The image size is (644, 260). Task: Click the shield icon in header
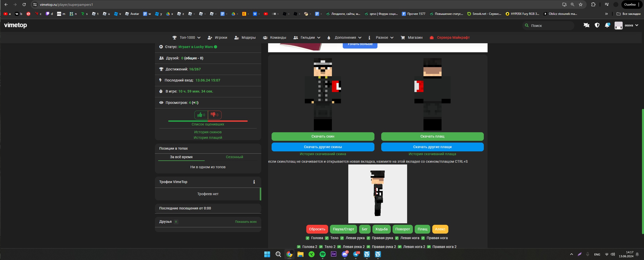597,25
